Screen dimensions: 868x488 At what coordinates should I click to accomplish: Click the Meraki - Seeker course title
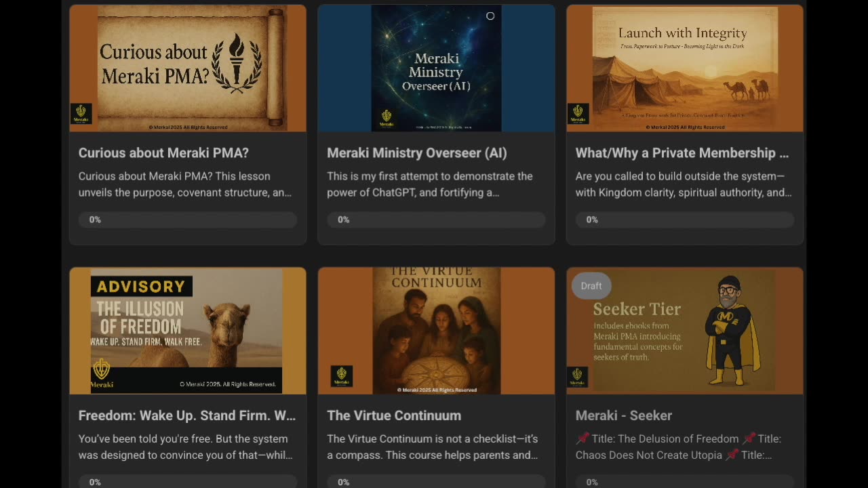pos(624,415)
